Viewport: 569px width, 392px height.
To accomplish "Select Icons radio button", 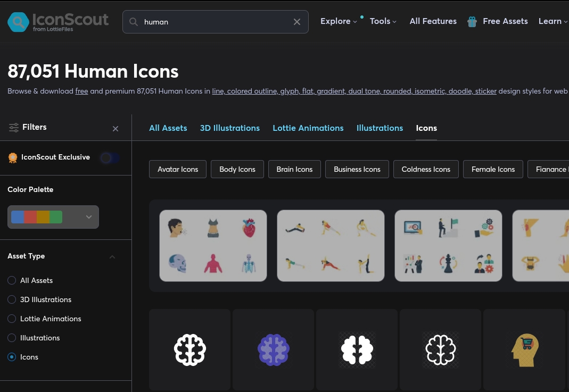I will click(12, 357).
